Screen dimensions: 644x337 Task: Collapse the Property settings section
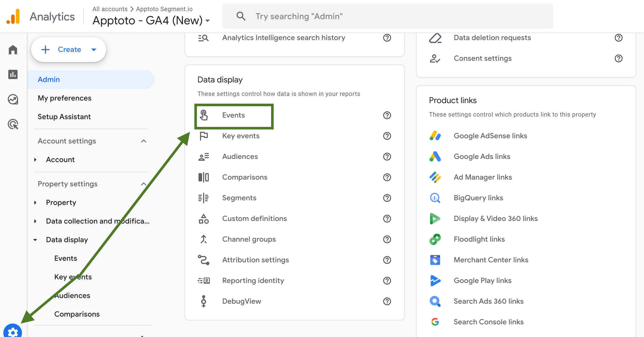144,184
